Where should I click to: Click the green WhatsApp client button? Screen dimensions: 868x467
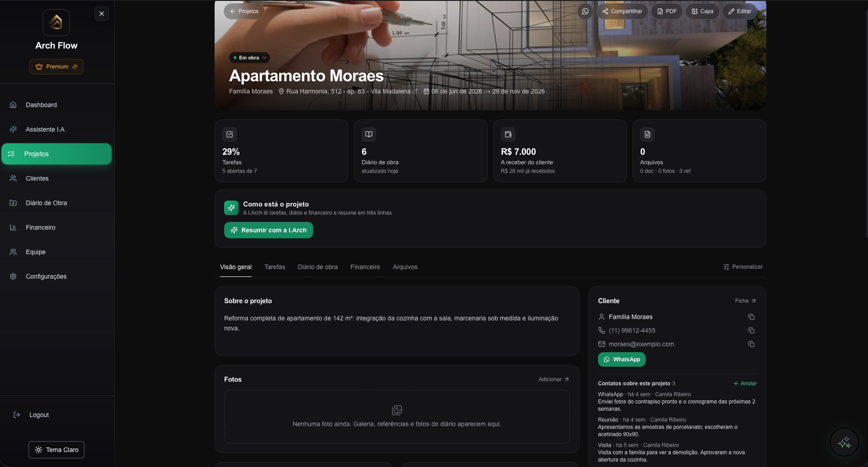coord(622,359)
